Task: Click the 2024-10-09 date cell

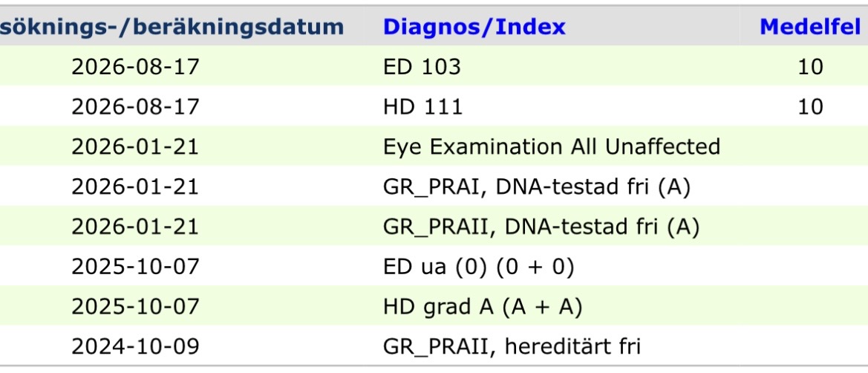Action: click(135, 346)
